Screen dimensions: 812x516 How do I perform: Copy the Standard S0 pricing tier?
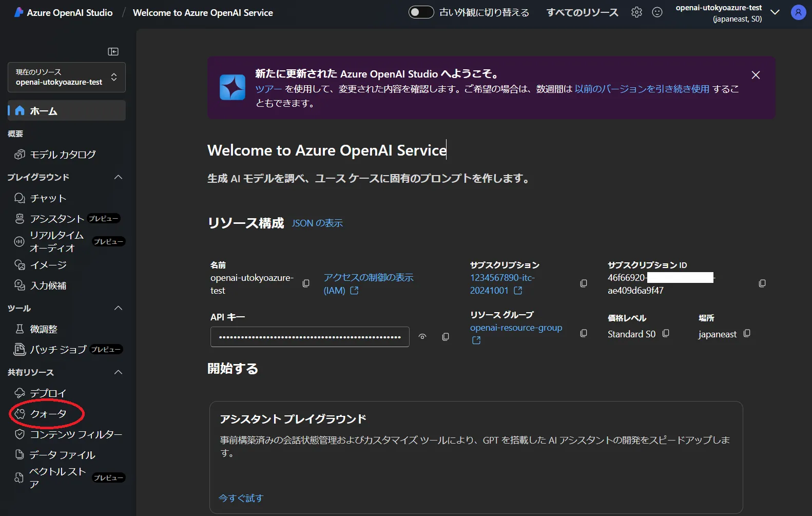pos(666,333)
